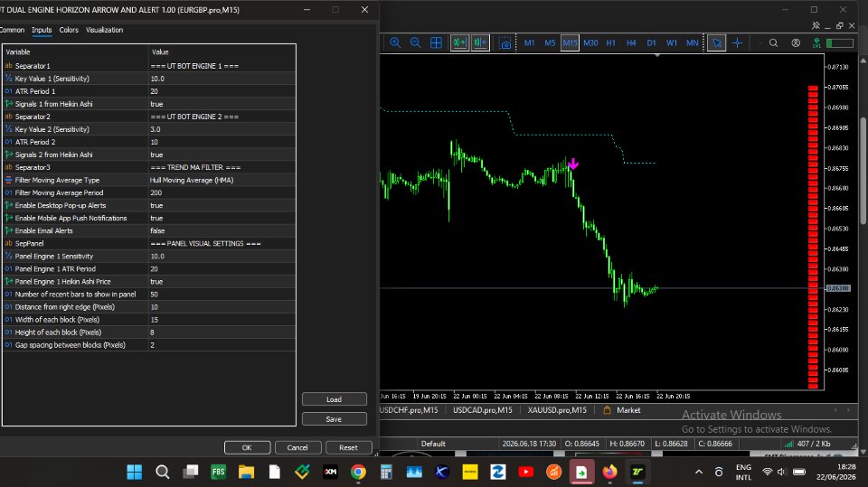The height and width of the screenshot is (487, 868).
Task: Click the Variable column header
Action: [75, 52]
